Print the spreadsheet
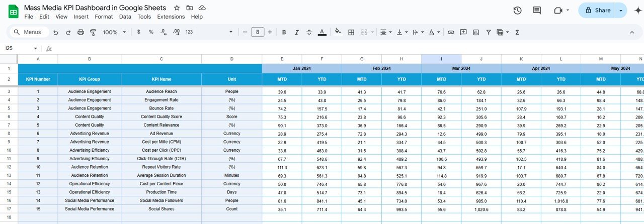 (80, 32)
